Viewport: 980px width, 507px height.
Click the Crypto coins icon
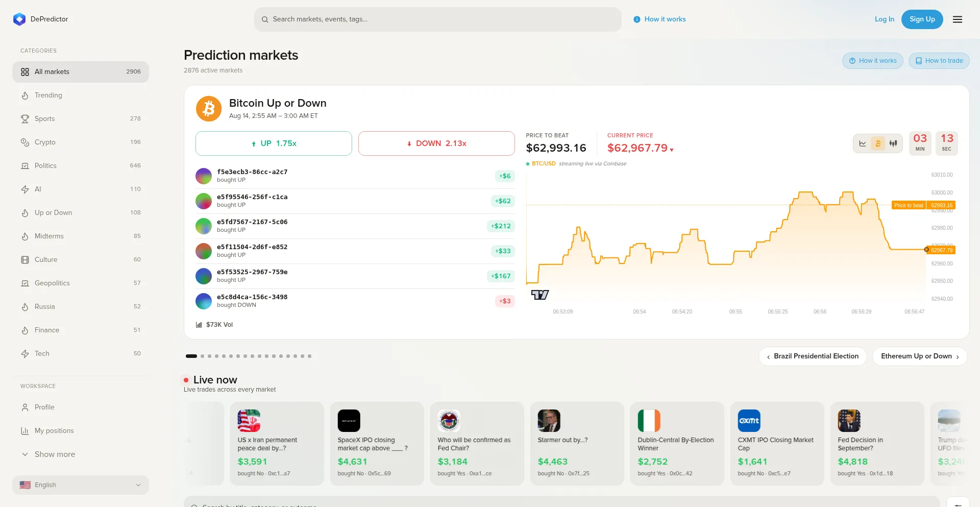point(25,142)
